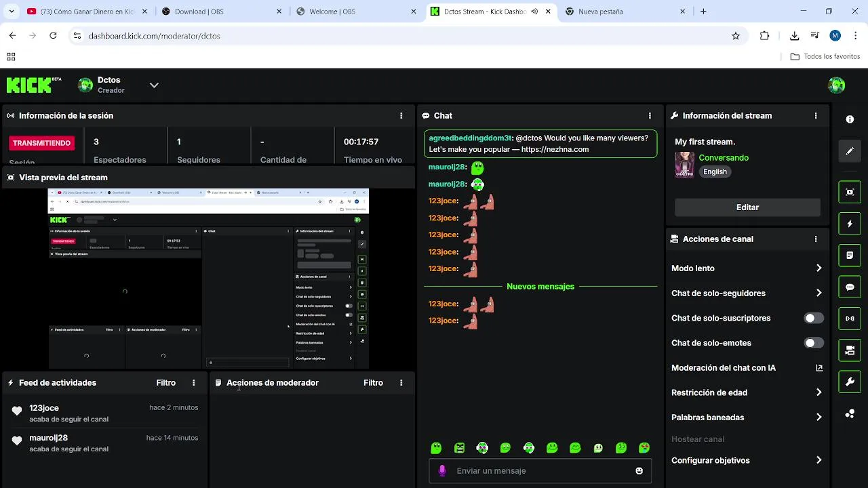Image resolution: width=868 pixels, height=488 pixels.
Task: Click the stream category thumbnail image
Action: (684, 165)
